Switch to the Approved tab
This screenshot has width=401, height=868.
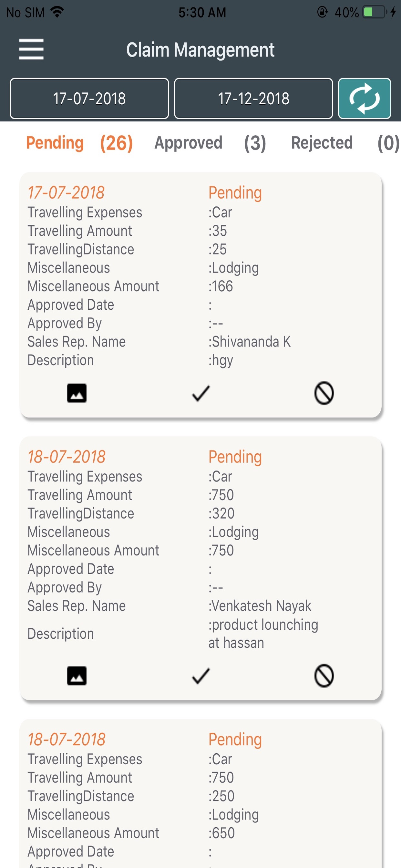[188, 142]
